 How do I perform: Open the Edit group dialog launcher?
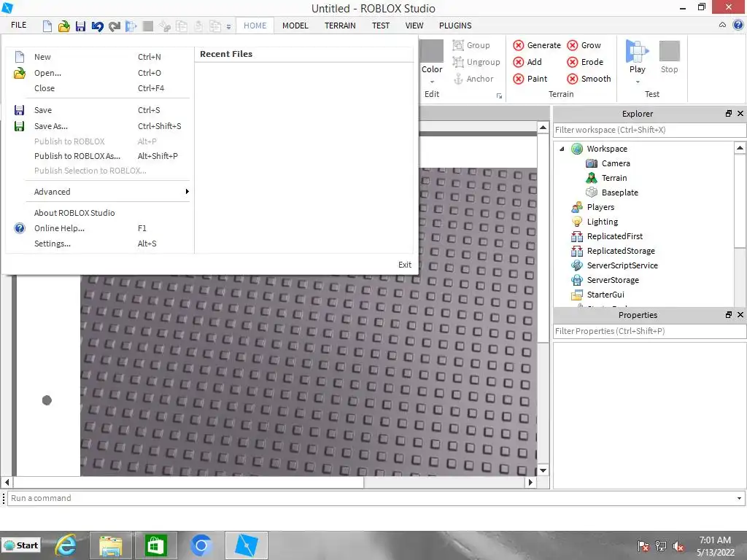pos(499,96)
